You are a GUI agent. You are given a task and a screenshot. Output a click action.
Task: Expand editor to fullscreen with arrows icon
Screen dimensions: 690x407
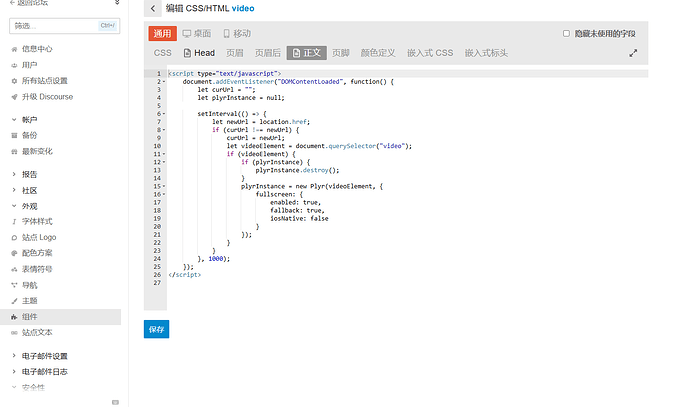(x=633, y=53)
